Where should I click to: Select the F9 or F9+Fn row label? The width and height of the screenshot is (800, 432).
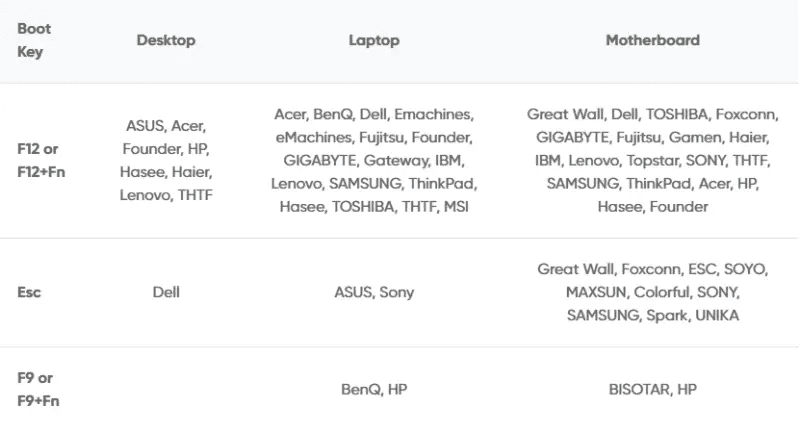38,389
